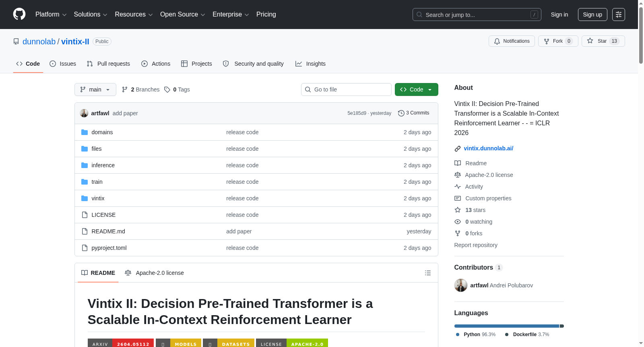The width and height of the screenshot is (644, 347).
Task: Switch to the Actions tab
Action: pyautogui.click(x=156, y=64)
